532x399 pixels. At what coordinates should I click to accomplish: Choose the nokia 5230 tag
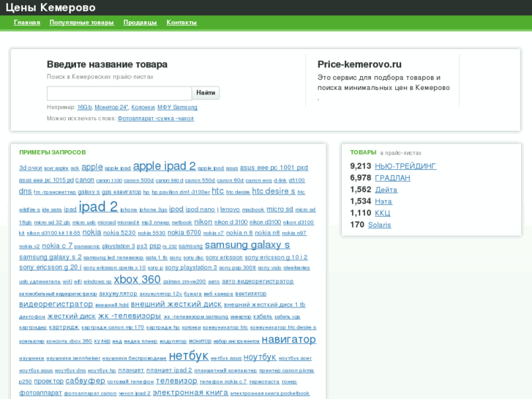coord(119,233)
